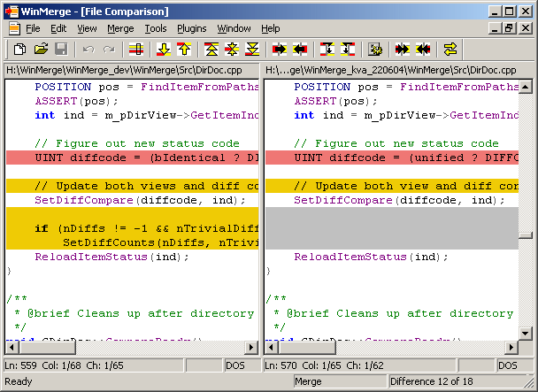Save the file with the floppy disk icon

[x=61, y=50]
